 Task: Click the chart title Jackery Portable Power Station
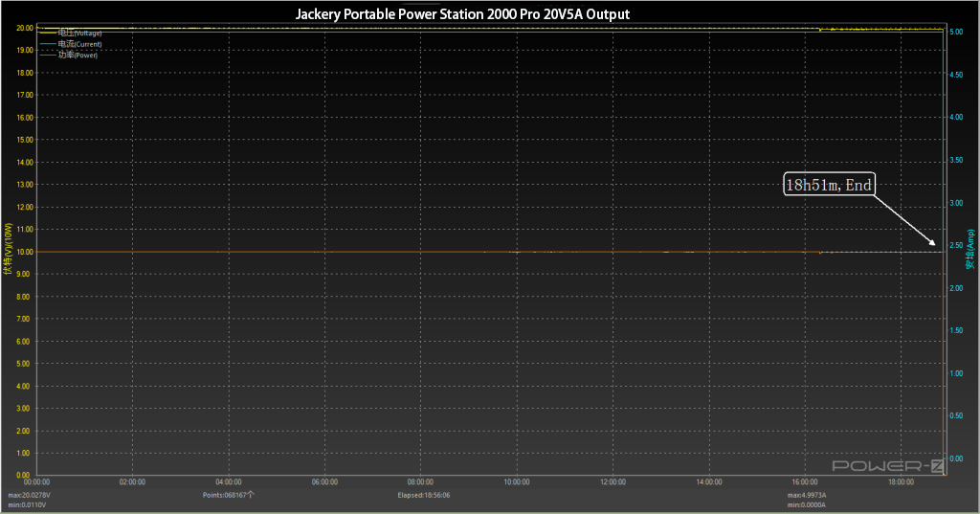462,13
